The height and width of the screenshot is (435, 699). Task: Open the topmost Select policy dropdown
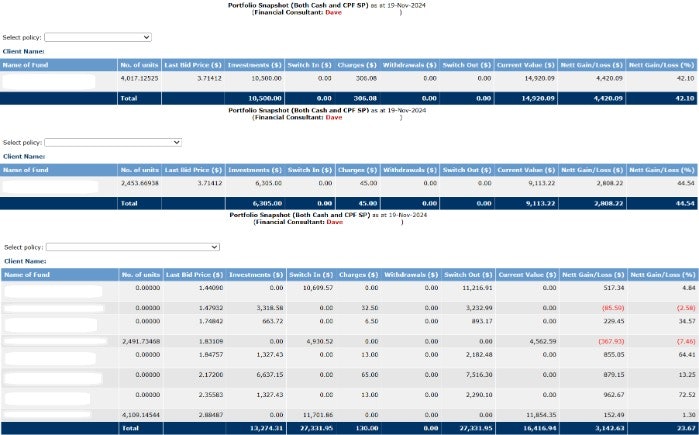click(97, 37)
